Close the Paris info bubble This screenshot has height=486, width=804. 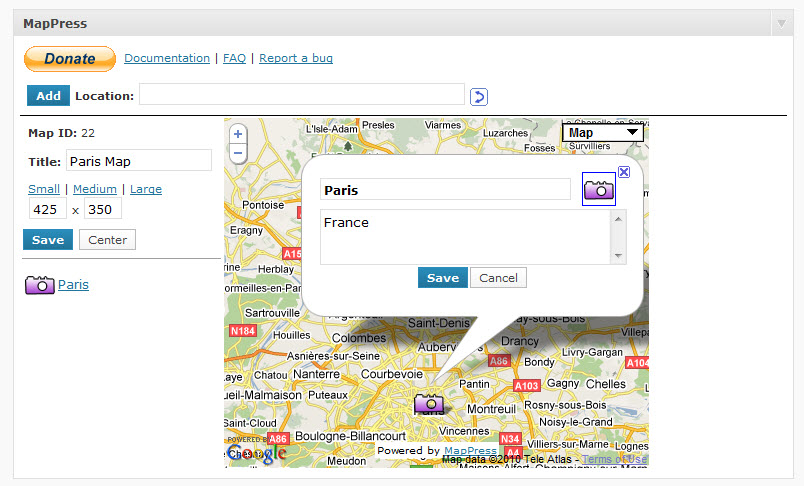click(x=624, y=172)
